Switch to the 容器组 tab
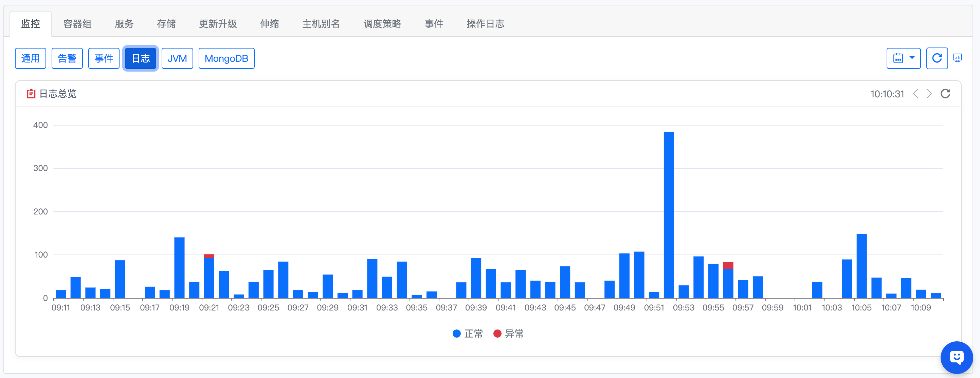This screenshot has width=980, height=378. [77, 24]
